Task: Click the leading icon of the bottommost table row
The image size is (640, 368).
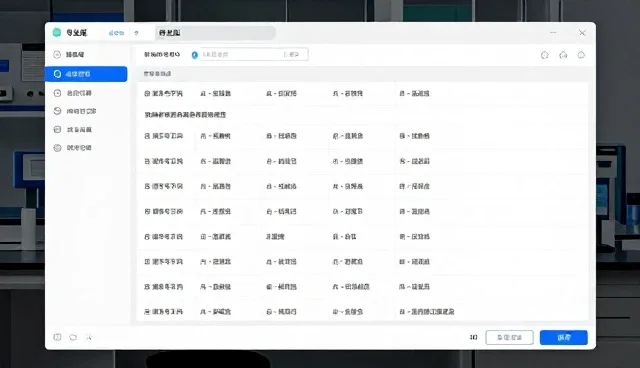Action: (x=147, y=312)
